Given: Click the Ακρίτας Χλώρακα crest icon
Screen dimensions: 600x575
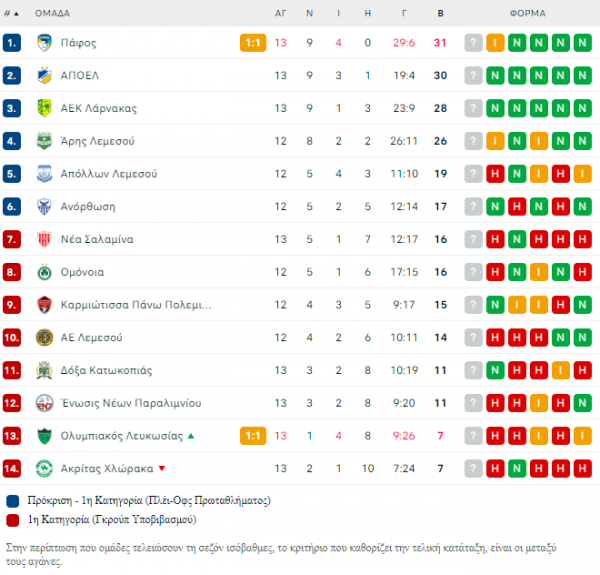Looking at the screenshot, I should pos(44,468).
